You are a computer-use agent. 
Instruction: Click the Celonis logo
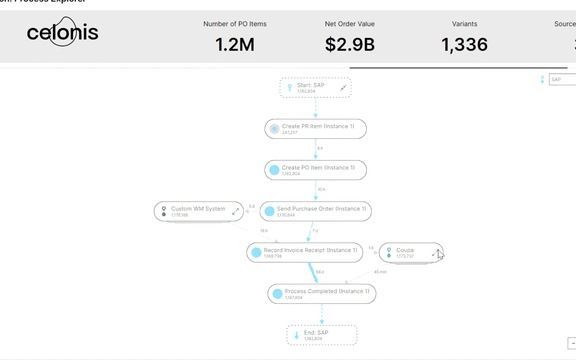pyautogui.click(x=62, y=32)
